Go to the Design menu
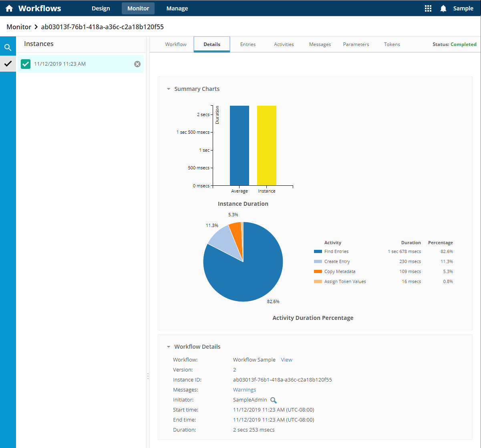This screenshot has height=448, width=481. click(101, 8)
